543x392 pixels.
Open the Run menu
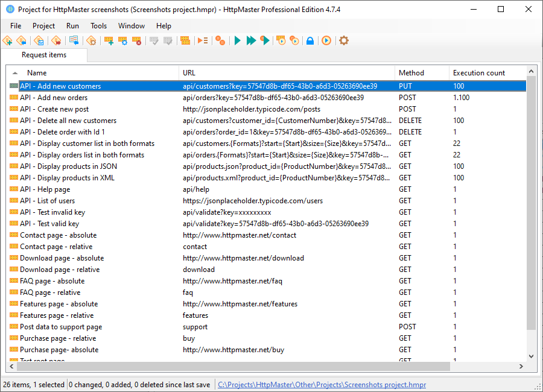[72, 26]
